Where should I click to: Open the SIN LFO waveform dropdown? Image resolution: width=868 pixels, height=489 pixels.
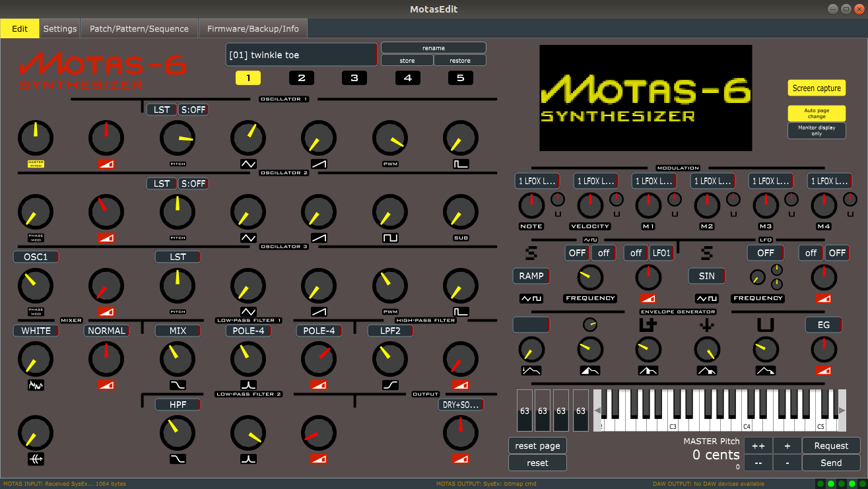pyautogui.click(x=707, y=276)
